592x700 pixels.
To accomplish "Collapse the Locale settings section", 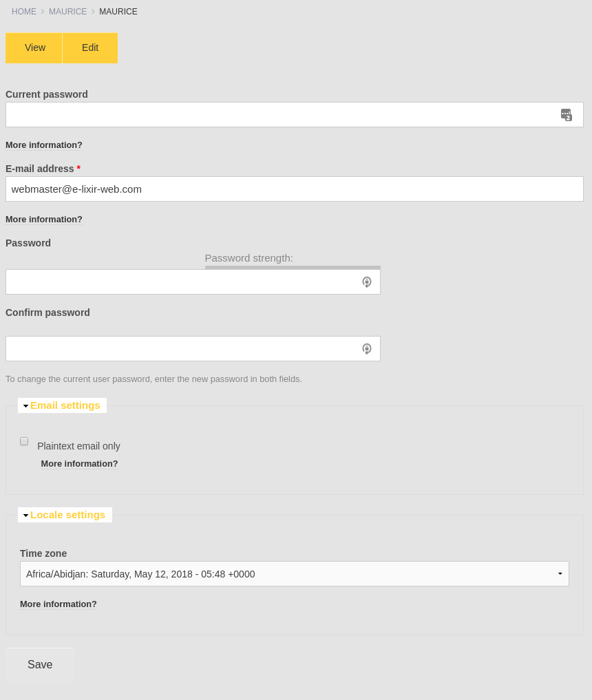I will click(67, 515).
